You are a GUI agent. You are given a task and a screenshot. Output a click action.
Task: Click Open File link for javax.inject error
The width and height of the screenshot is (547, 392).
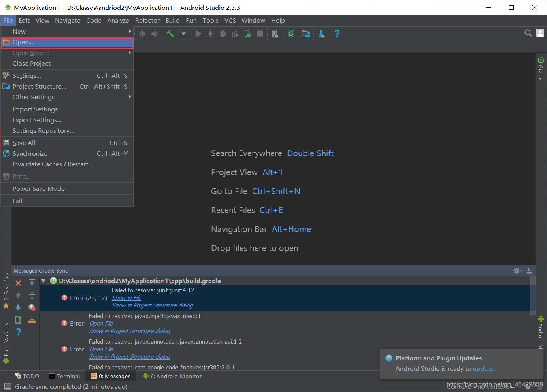101,324
